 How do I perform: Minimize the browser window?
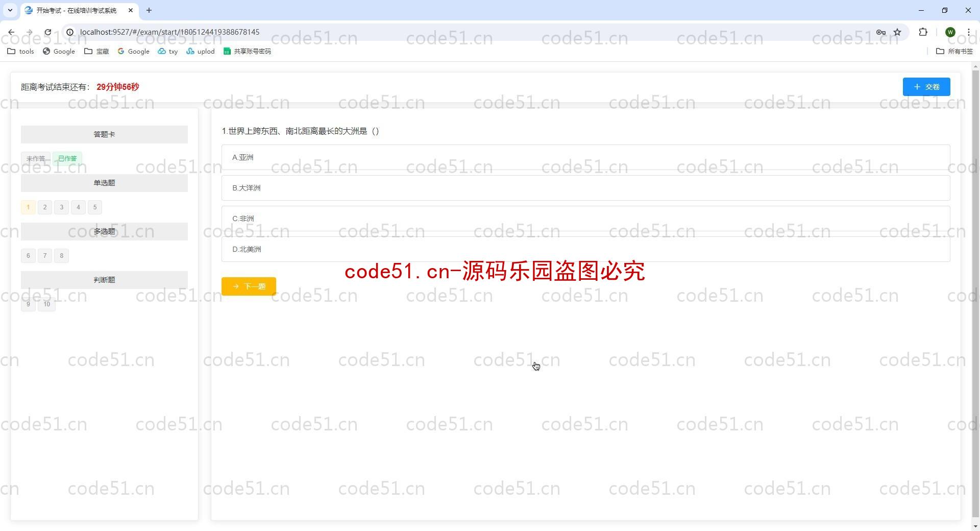click(921, 10)
